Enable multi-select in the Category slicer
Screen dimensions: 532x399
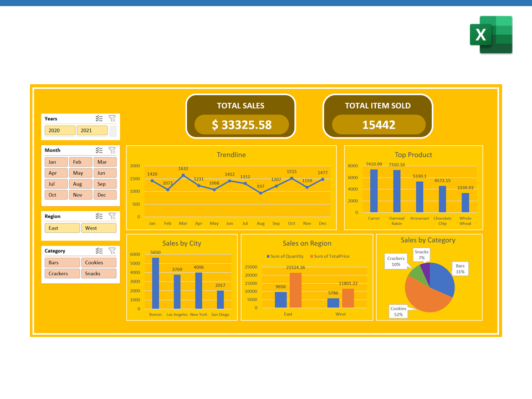click(99, 251)
